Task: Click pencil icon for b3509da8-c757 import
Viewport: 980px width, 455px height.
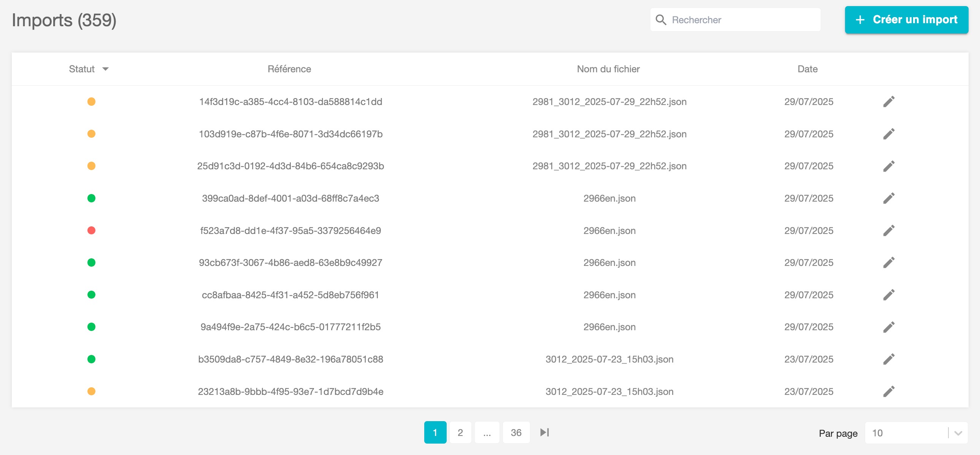Action: (888, 360)
